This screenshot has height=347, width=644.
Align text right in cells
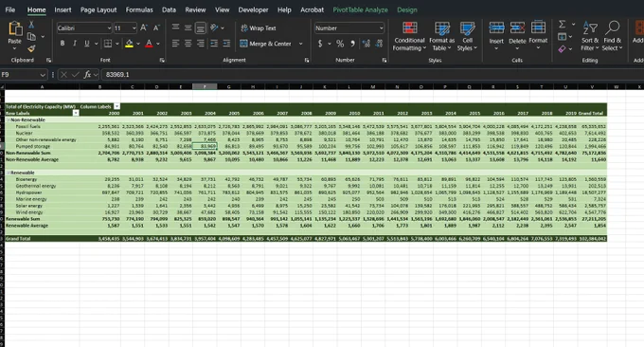point(201,44)
